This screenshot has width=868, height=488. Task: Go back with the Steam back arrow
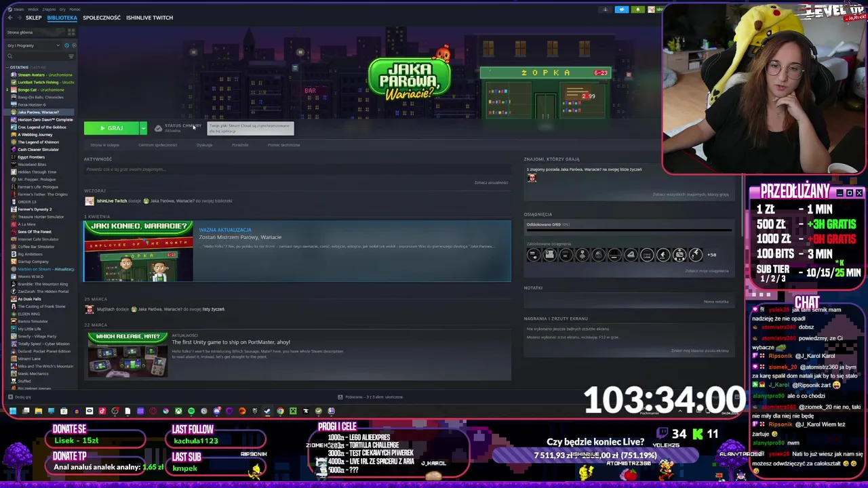(9, 18)
